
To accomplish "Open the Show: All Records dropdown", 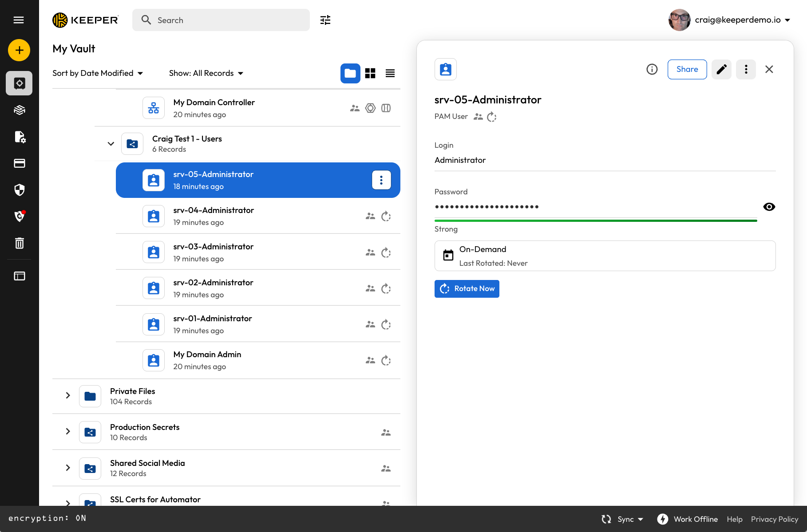I will click(x=206, y=73).
